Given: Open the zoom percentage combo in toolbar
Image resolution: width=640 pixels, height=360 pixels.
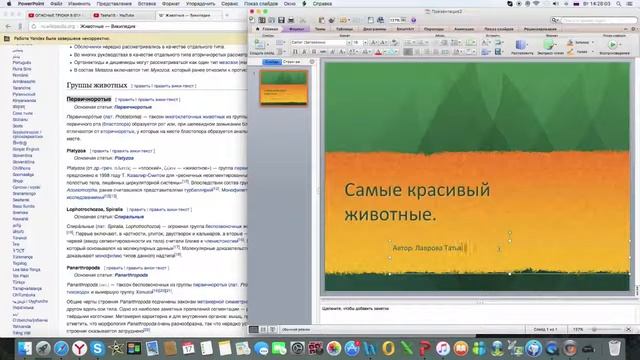Looking at the screenshot, I should (x=398, y=20).
